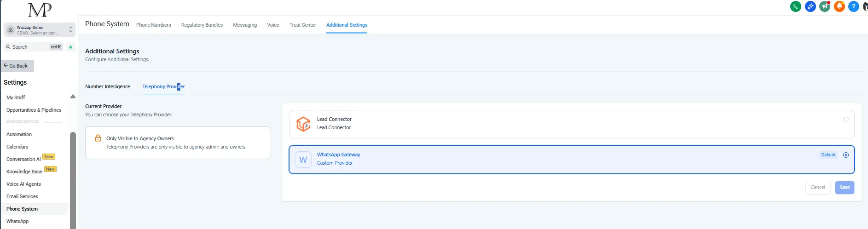This screenshot has width=868, height=229.
Task: Open the Wazzap Demo account switcher dropdown
Action: (x=40, y=30)
